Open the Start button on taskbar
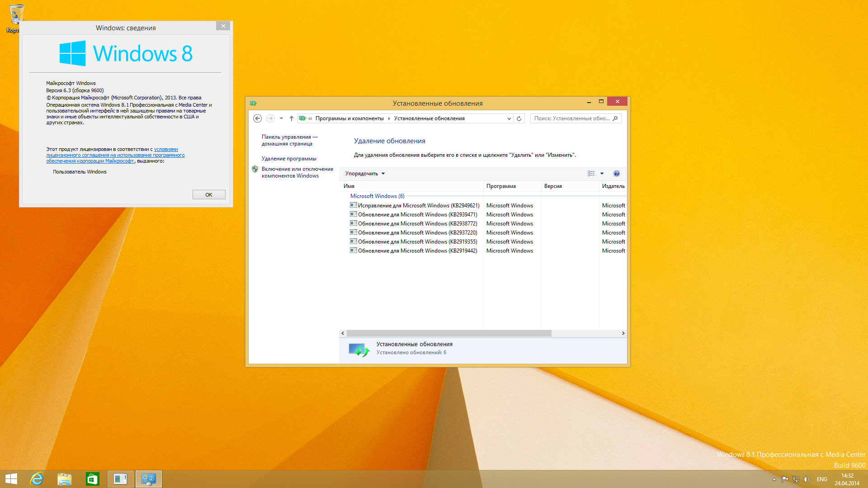 pos(11,479)
